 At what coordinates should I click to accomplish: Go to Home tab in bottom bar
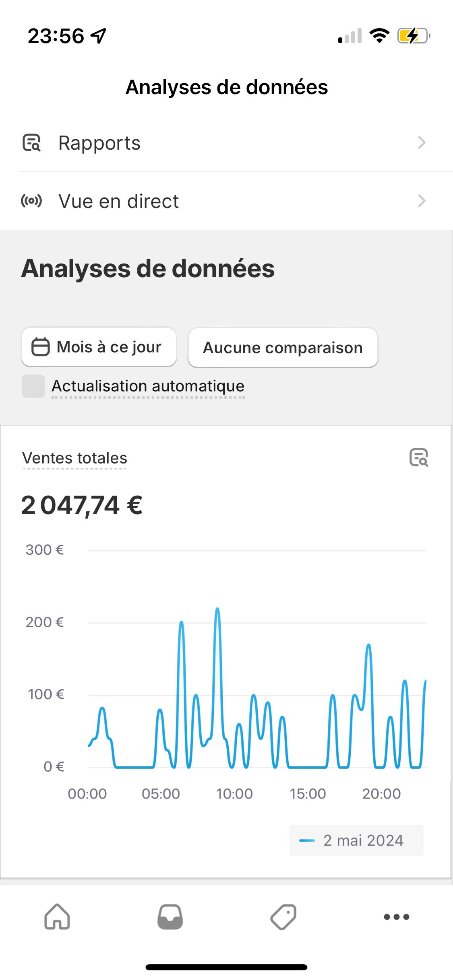click(x=57, y=917)
